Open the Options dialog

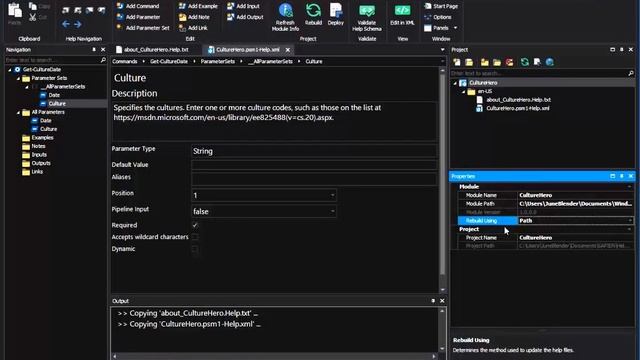pyautogui.click(x=438, y=17)
